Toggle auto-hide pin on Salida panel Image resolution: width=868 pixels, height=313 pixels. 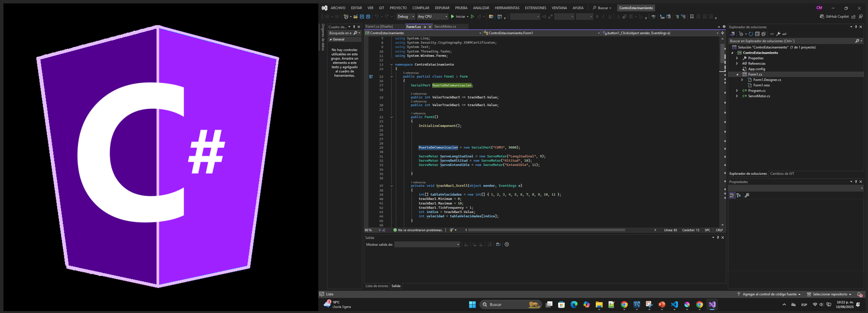pyautogui.click(x=718, y=238)
